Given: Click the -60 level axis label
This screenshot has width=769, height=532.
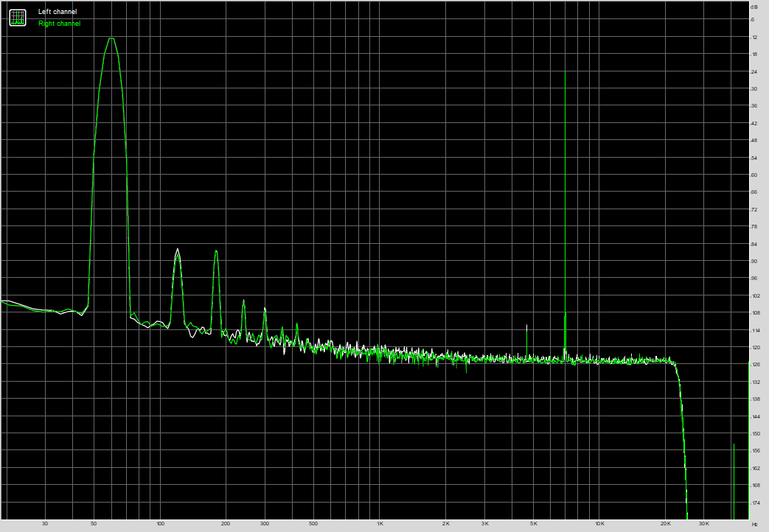Looking at the screenshot, I should 754,175.
